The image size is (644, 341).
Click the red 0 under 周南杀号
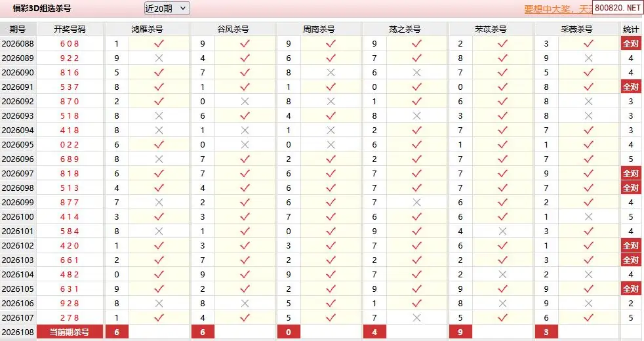pos(289,332)
